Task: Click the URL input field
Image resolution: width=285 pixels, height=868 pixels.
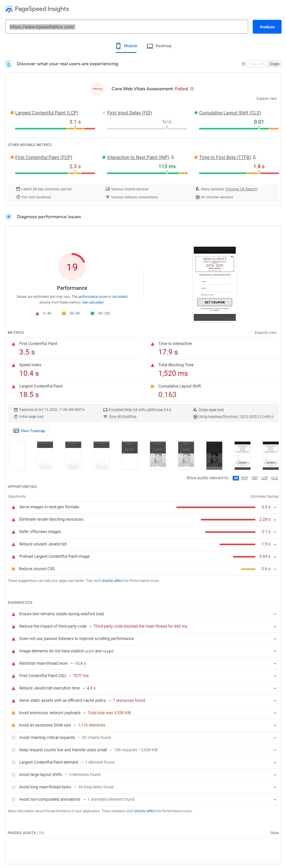Action: click(126, 27)
